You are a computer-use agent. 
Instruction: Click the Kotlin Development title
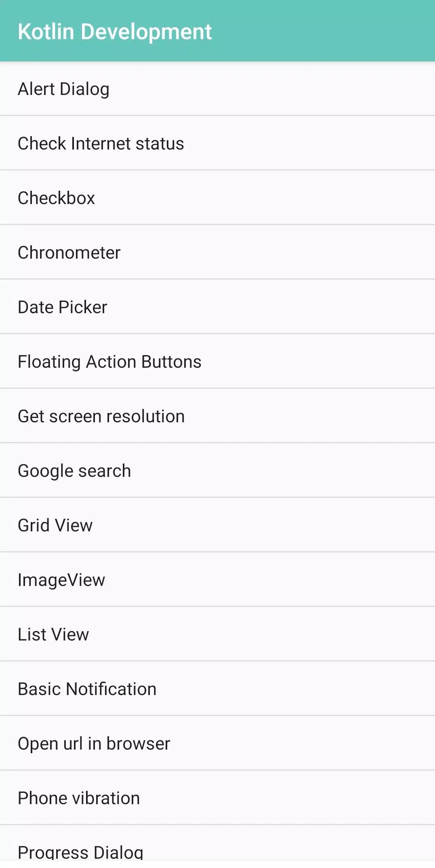coord(115,32)
